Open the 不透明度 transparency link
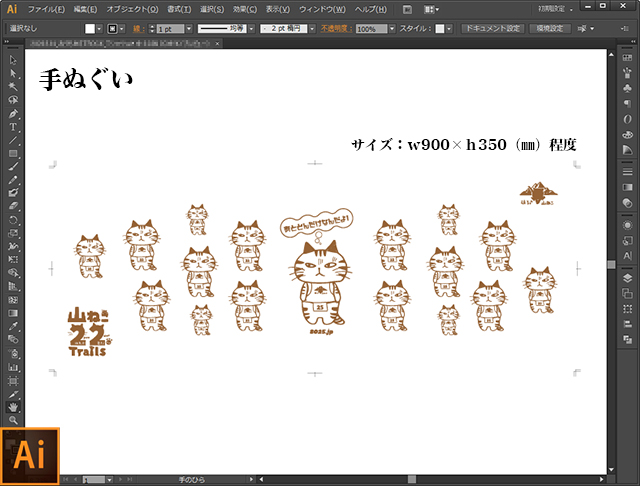 coord(336,29)
